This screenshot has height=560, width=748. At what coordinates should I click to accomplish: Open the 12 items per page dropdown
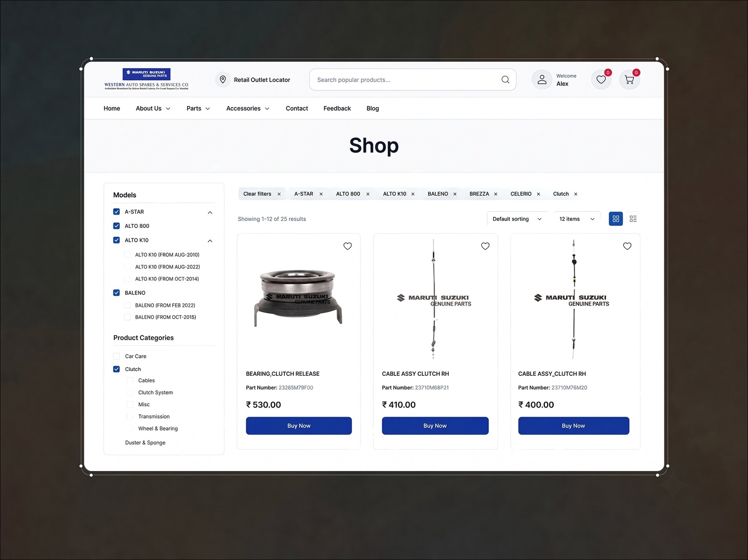(x=577, y=219)
